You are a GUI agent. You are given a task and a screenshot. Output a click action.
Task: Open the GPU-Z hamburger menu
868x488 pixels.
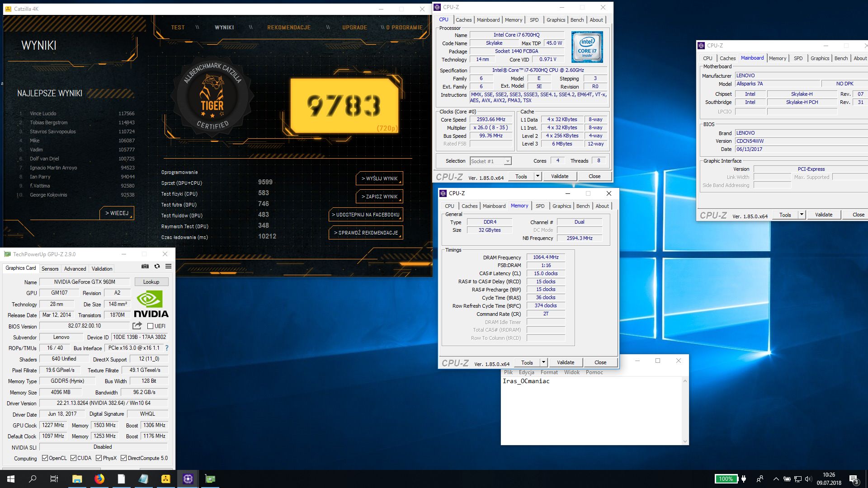point(168,266)
